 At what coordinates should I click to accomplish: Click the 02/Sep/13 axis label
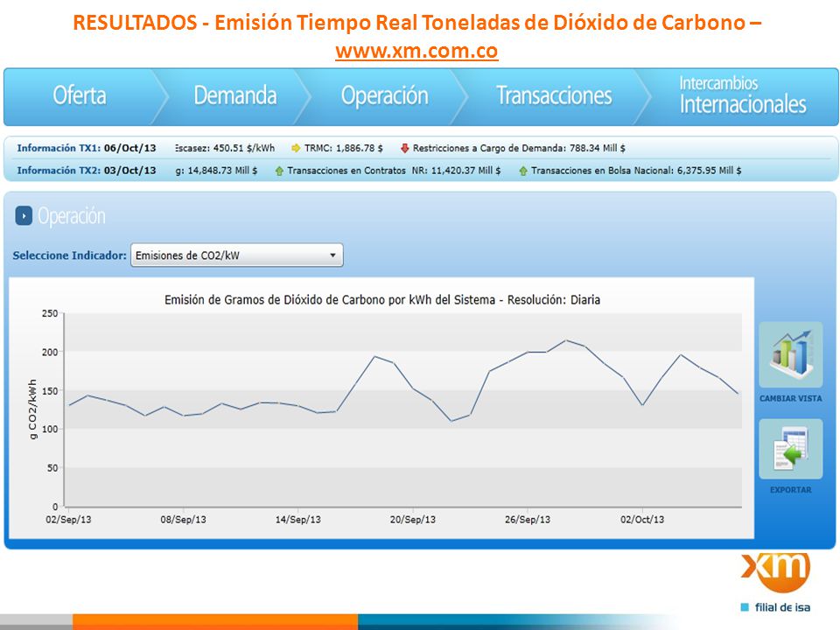tap(68, 520)
